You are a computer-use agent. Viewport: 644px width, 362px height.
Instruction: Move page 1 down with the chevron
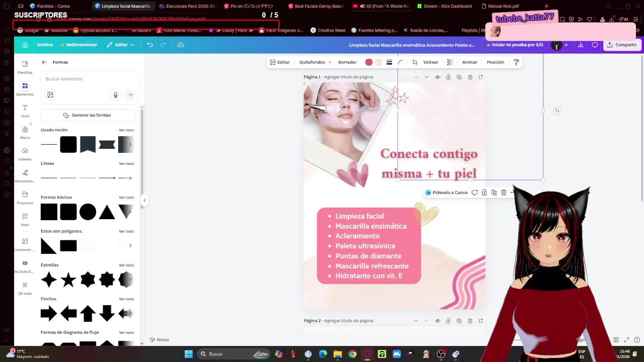point(426,77)
